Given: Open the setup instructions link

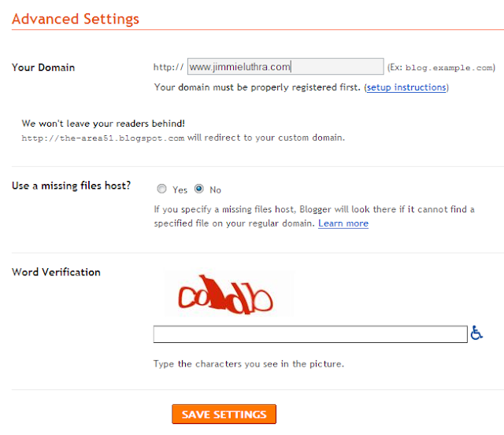Looking at the screenshot, I should tap(406, 87).
